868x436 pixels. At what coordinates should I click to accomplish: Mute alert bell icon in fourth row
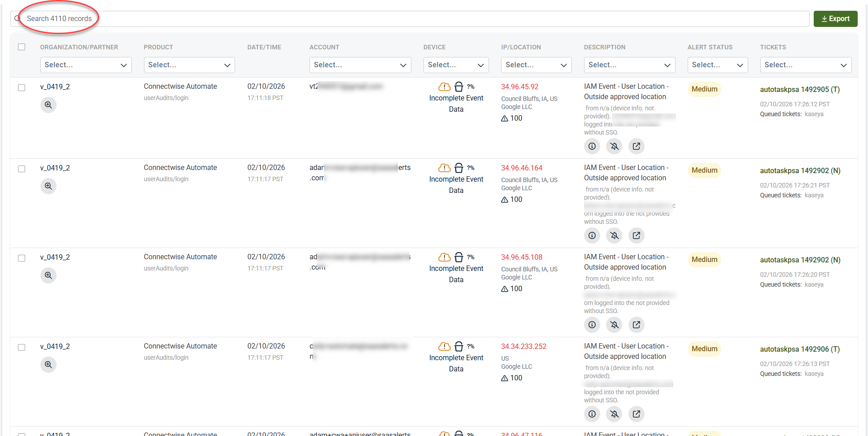[614, 414]
